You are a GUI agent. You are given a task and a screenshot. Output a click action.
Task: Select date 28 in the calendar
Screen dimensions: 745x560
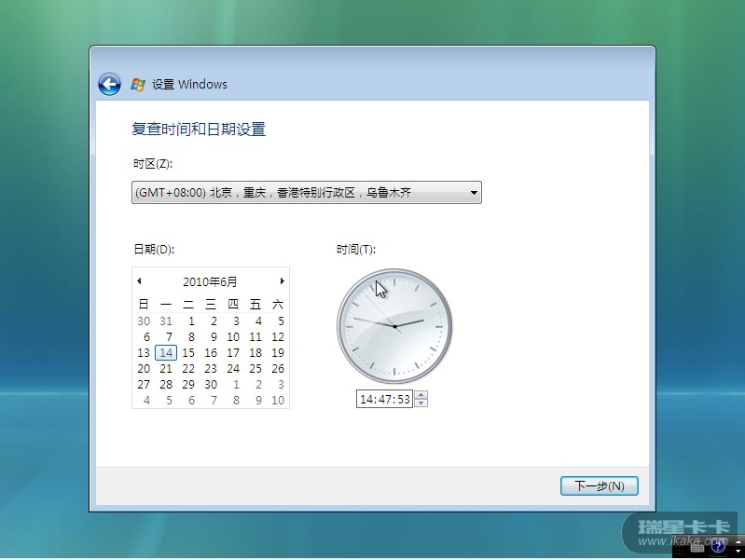click(166, 384)
